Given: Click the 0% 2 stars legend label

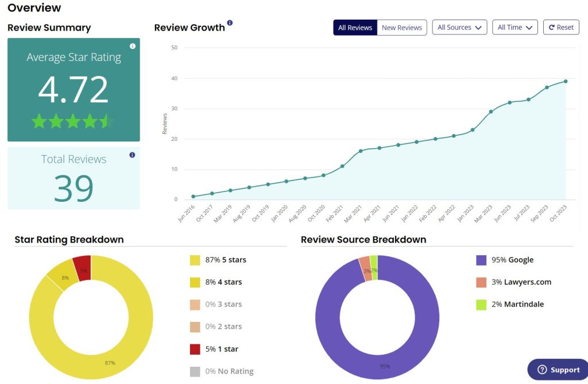Looking at the screenshot, I should (223, 326).
